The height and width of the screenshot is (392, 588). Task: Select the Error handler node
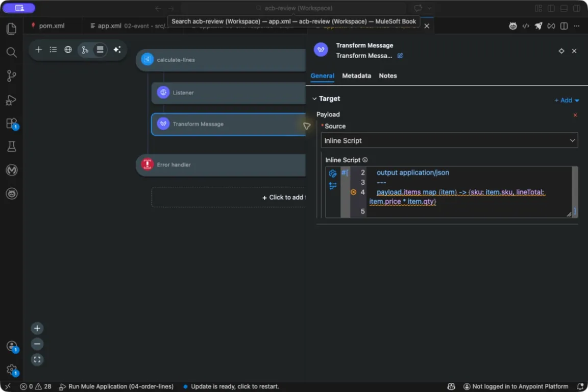coord(221,165)
